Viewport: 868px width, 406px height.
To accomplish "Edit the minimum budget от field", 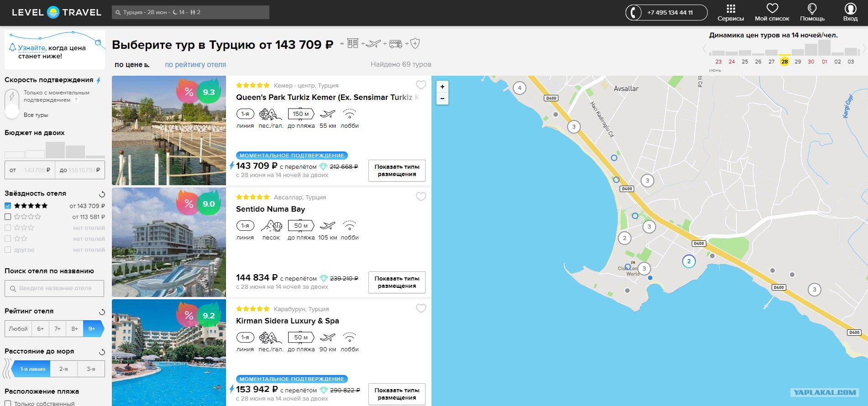I will pos(30,170).
